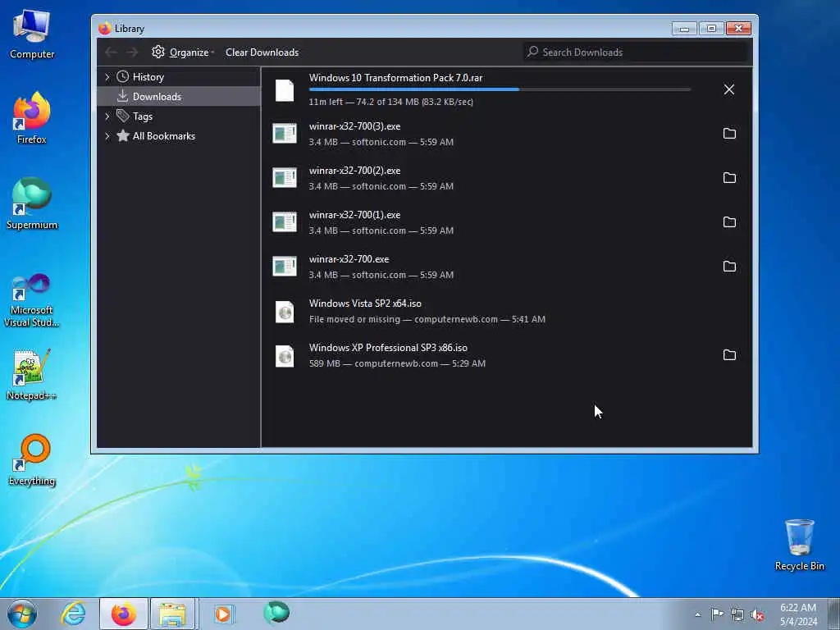Select the winrar-x32-700.exe file name
The width and height of the screenshot is (840, 630).
tap(349, 259)
